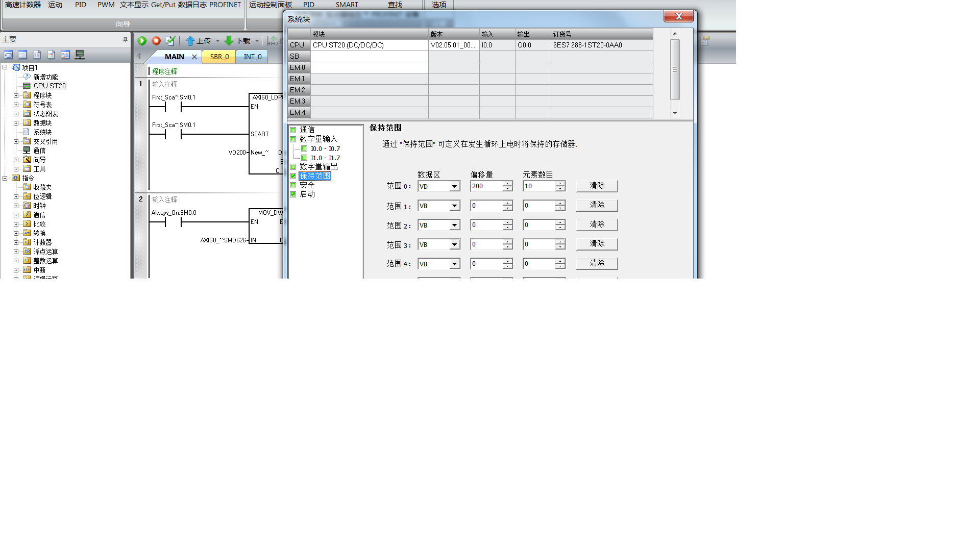Screen dimensions: 980x551
Task: Click the red STOP button
Action: click(x=156, y=41)
